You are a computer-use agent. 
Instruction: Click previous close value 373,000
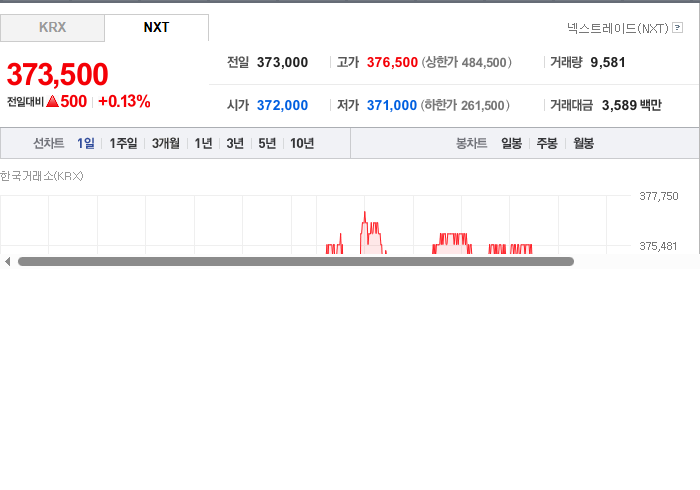(282, 62)
